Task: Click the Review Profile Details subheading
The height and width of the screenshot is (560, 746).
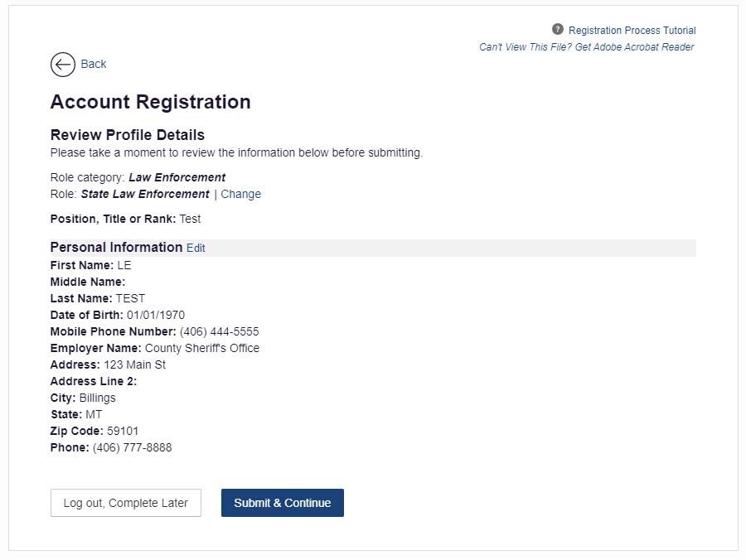Action: 128,135
